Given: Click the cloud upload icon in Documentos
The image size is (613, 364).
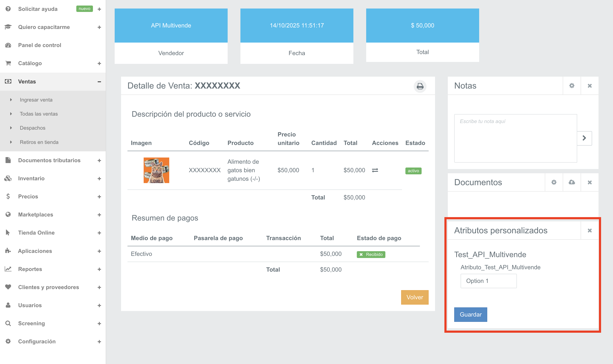Looking at the screenshot, I should coord(571,182).
